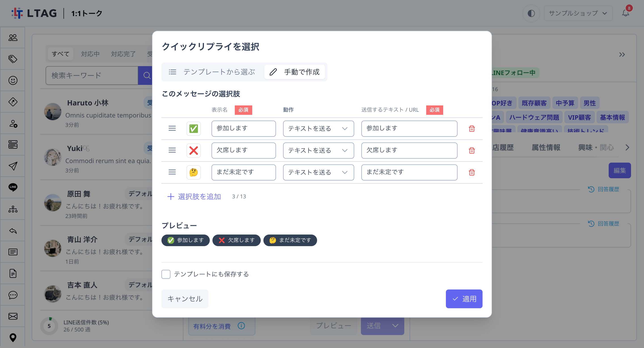
Task: Click the キャンセル button
Action: (185, 299)
